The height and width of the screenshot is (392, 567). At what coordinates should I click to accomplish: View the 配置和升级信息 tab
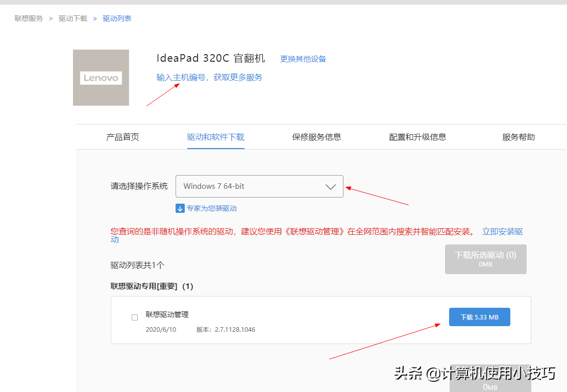coord(417,137)
